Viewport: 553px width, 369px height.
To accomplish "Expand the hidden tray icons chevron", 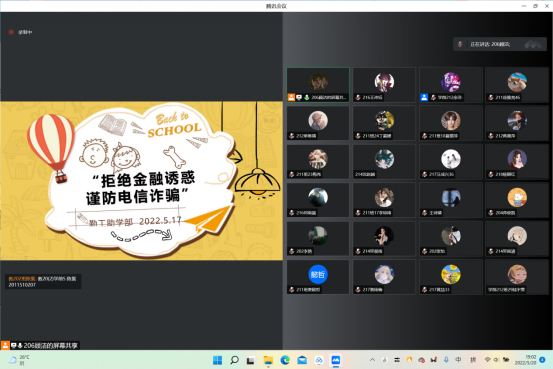I will coord(372,359).
